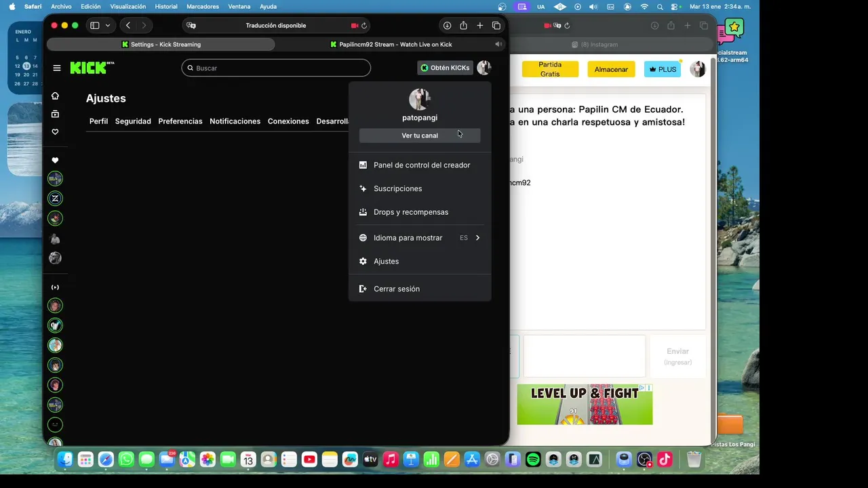Open Finder from the Dock
The width and height of the screenshot is (868, 488).
(65, 460)
